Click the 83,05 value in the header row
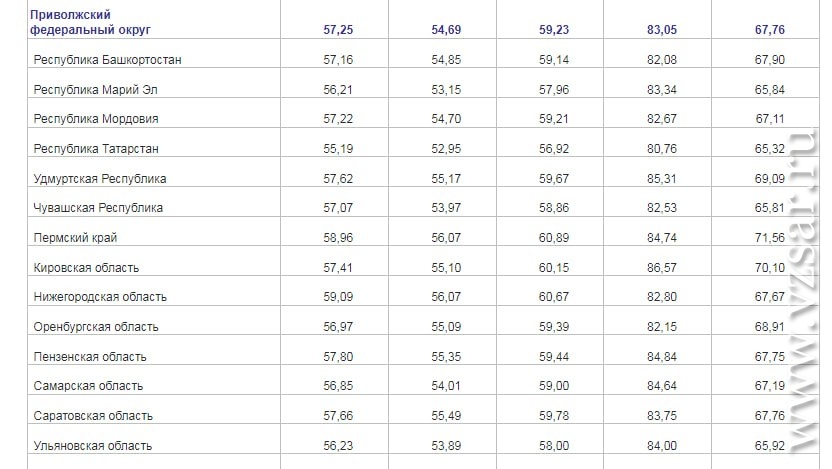 pyautogui.click(x=662, y=30)
